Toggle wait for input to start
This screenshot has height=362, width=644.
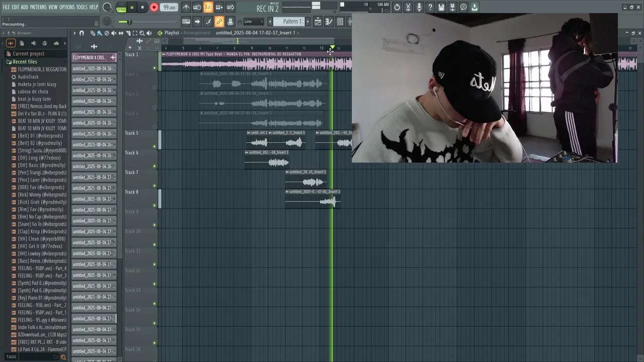[197, 7]
